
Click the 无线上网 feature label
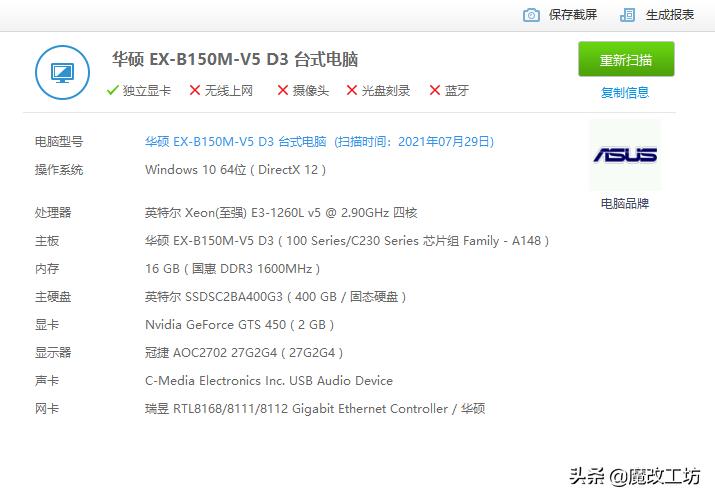point(228,91)
